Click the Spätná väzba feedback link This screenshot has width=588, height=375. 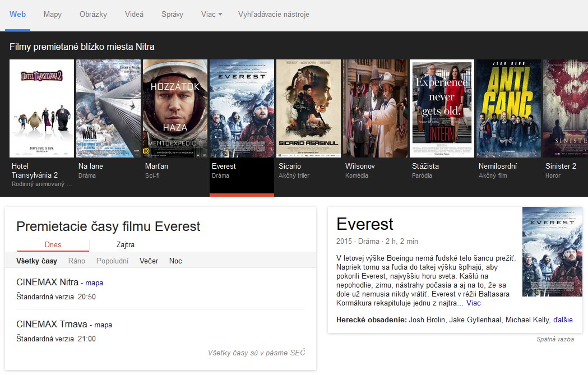(x=555, y=339)
